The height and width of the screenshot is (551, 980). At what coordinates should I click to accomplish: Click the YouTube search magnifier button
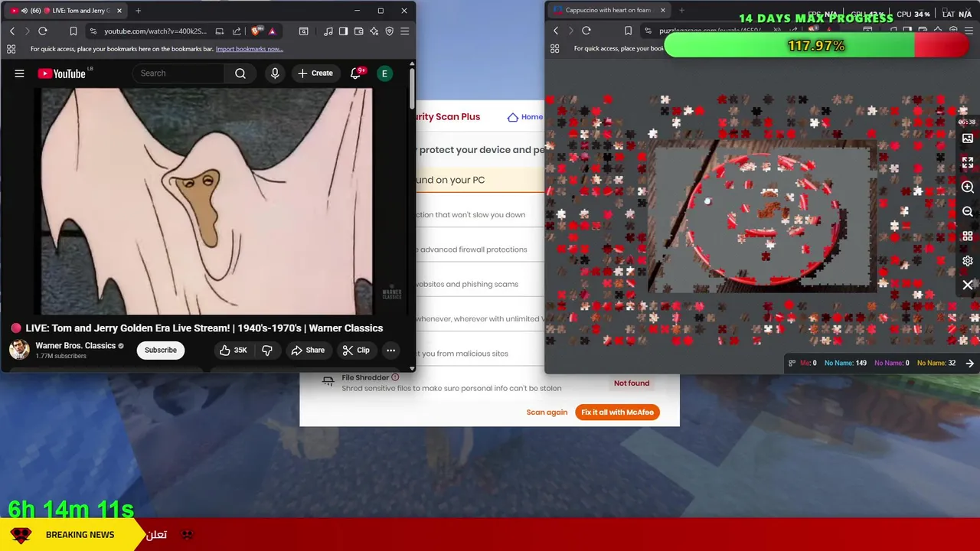pyautogui.click(x=240, y=73)
